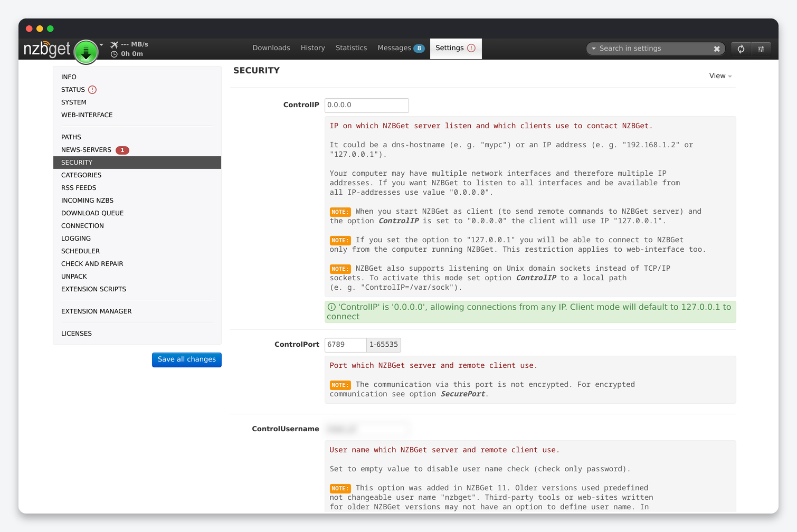This screenshot has width=797, height=532.
Task: Click the Messages count badge 8
Action: point(419,48)
